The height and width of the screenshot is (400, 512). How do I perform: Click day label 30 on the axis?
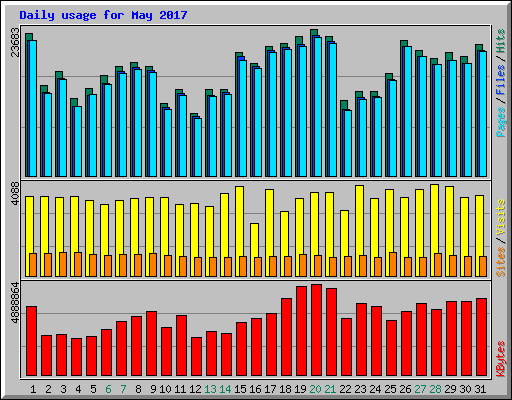465,389
